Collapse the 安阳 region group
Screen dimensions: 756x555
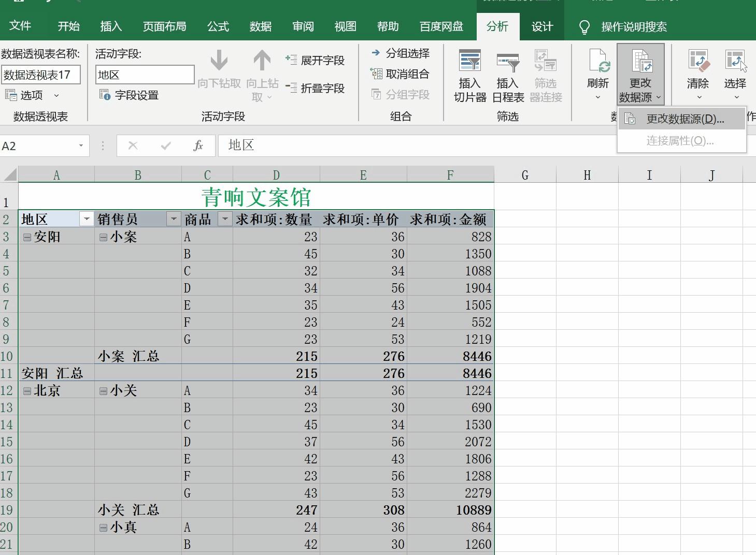click(x=26, y=236)
